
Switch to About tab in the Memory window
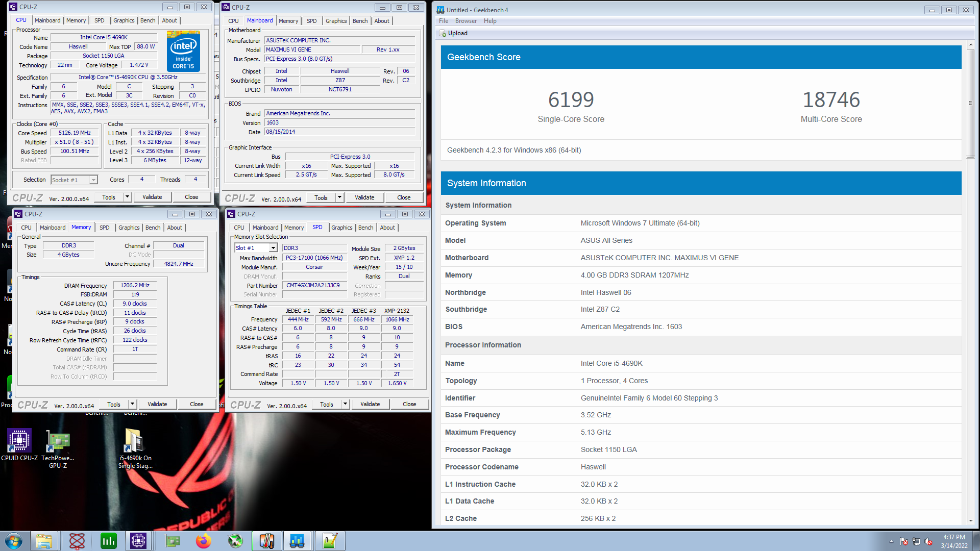click(x=175, y=228)
